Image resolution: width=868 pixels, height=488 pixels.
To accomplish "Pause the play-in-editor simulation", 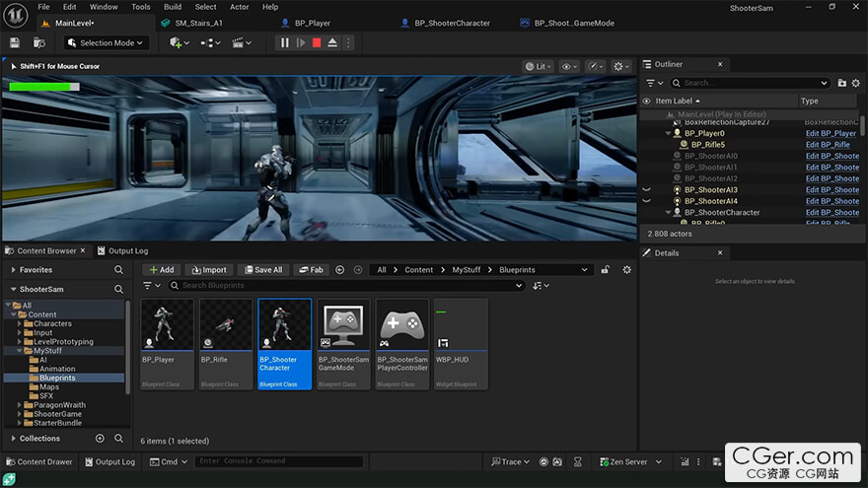I will point(285,42).
